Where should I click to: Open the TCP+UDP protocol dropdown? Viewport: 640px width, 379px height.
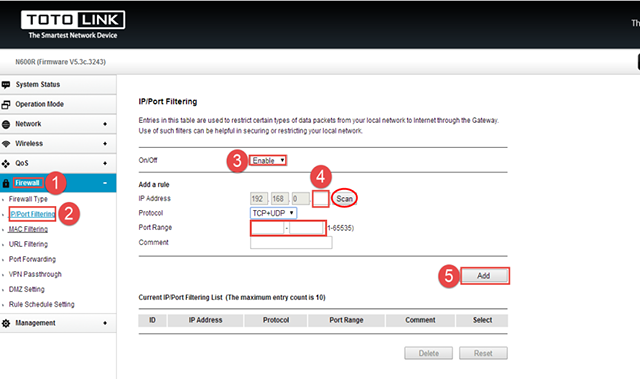(x=273, y=213)
